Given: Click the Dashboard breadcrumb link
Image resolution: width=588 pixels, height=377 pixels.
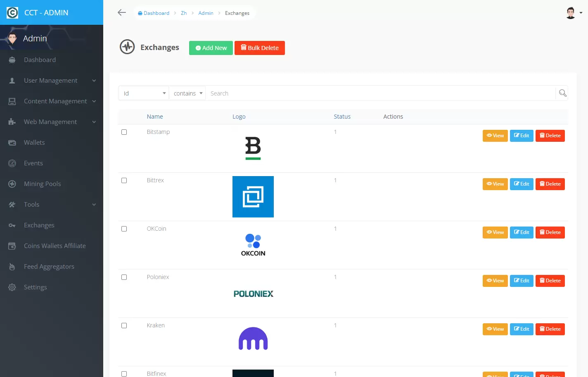Looking at the screenshot, I should [x=154, y=13].
